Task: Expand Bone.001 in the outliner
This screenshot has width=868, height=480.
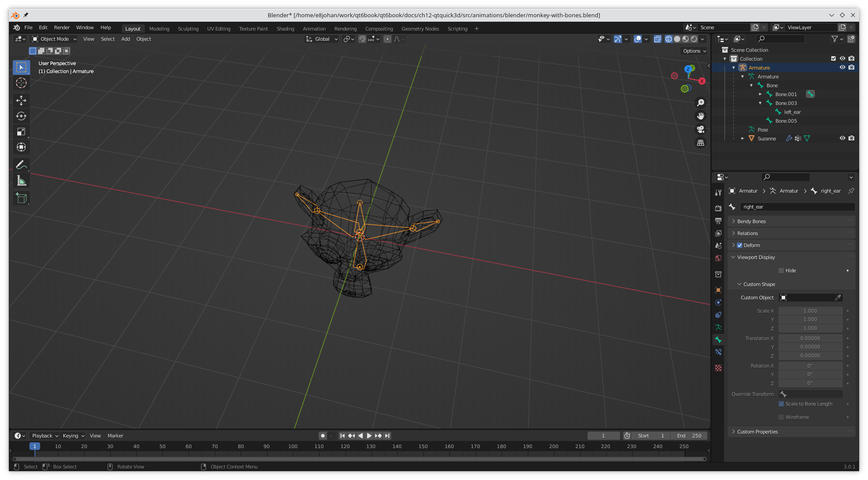Action: click(x=760, y=94)
